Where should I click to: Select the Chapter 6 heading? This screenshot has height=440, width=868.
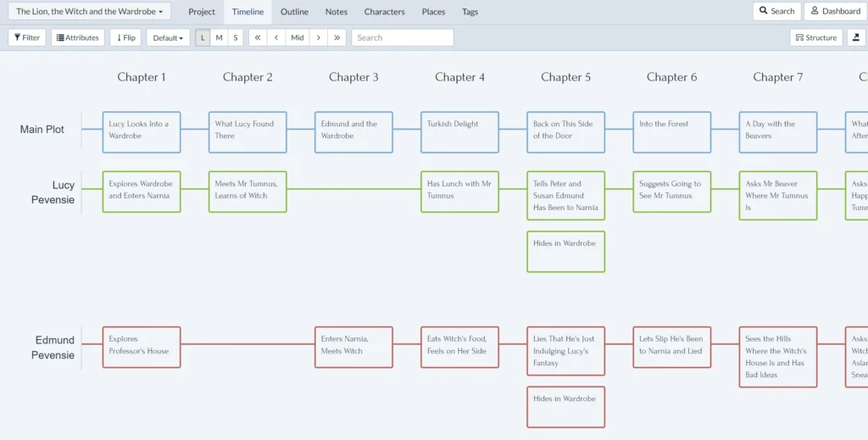pos(672,77)
